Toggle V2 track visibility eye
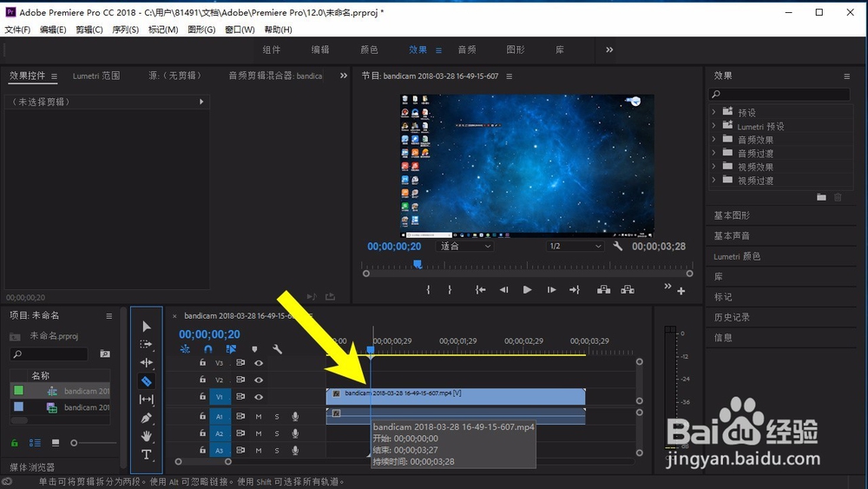The image size is (868, 489). click(259, 380)
